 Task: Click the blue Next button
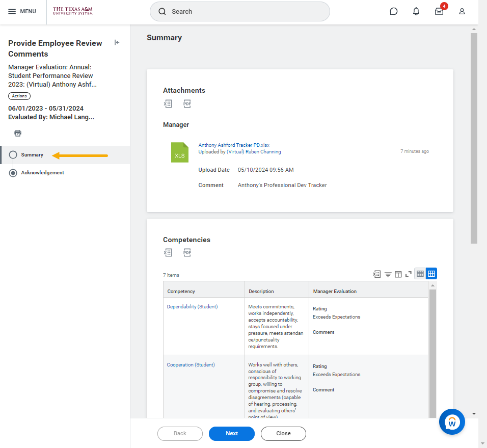(231, 433)
